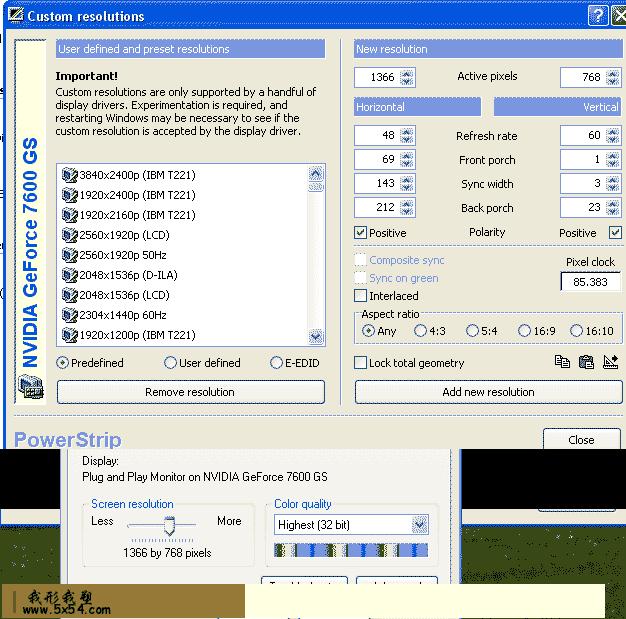The height and width of the screenshot is (619, 626).
Task: Click the icon beside 2048x1536p (LCD)
Action: 69,295
